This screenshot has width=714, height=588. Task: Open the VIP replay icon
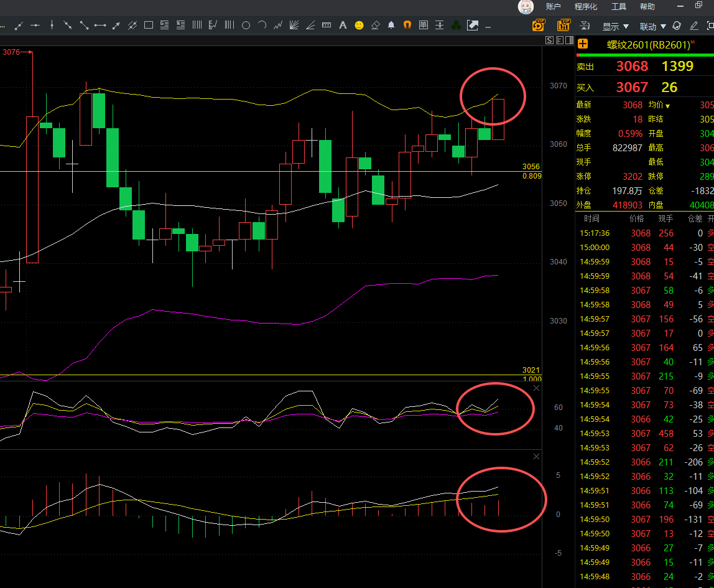[539, 25]
